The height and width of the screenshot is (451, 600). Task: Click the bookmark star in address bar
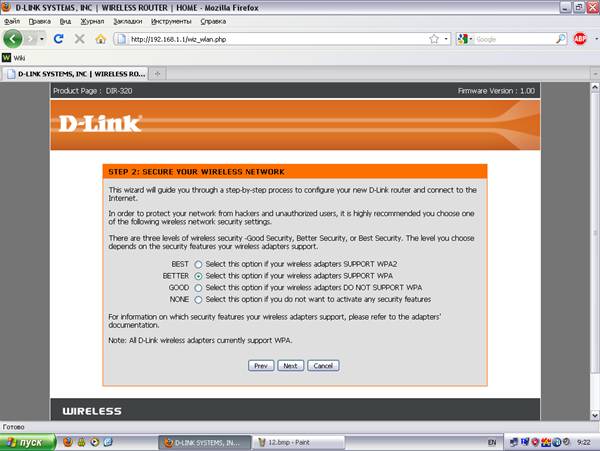434,39
